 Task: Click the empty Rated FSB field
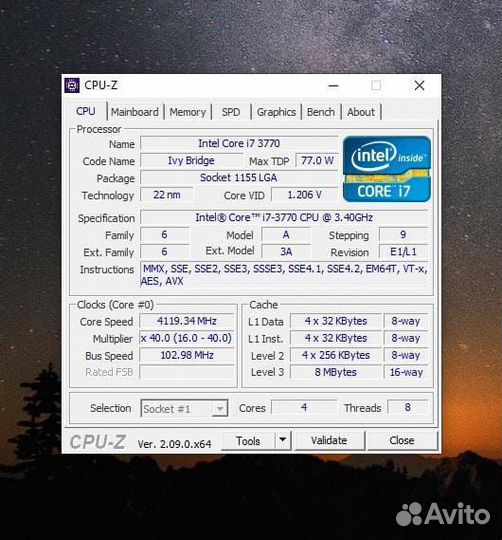pyautogui.click(x=187, y=372)
